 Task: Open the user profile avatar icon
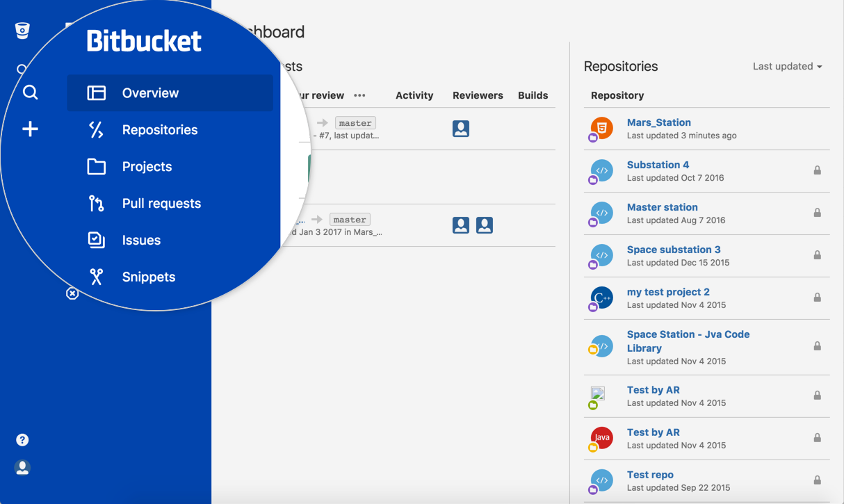pyautogui.click(x=22, y=468)
